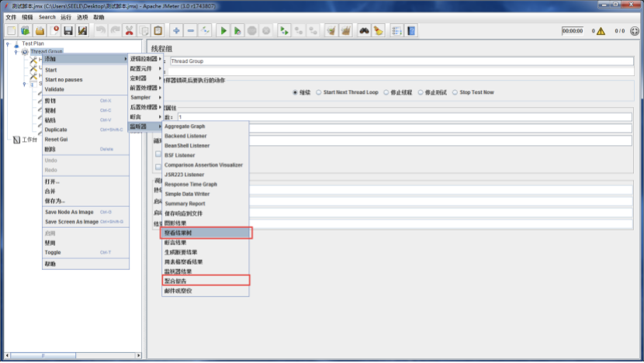The height and width of the screenshot is (363, 644).
Task: Click the Clear All results icon
Action: 345,31
